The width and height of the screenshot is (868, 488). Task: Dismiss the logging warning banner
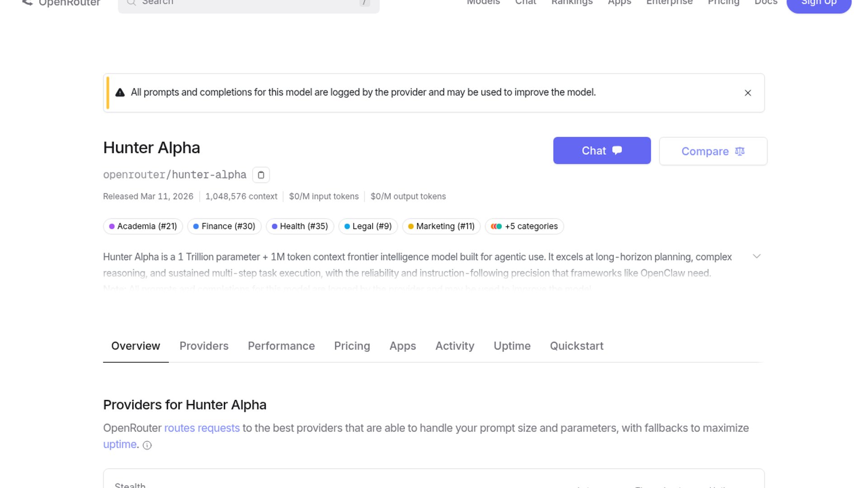pos(748,93)
